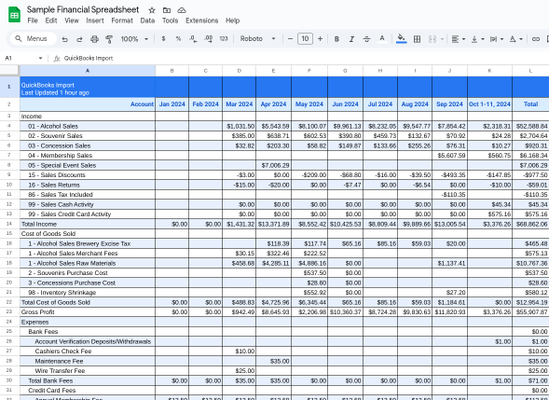The width and height of the screenshot is (549, 400).
Task: Select column D header
Action: coord(239,71)
